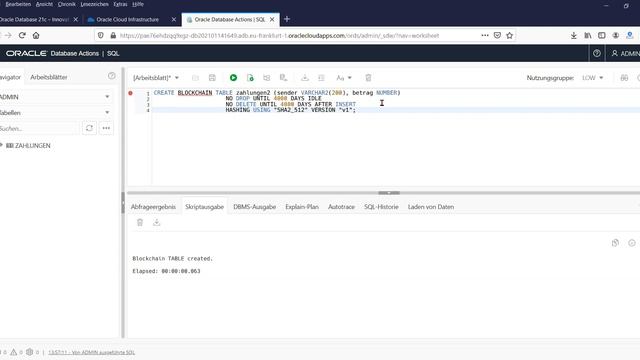Download the editor content icon
This screenshot has height=360, width=640.
(304, 78)
